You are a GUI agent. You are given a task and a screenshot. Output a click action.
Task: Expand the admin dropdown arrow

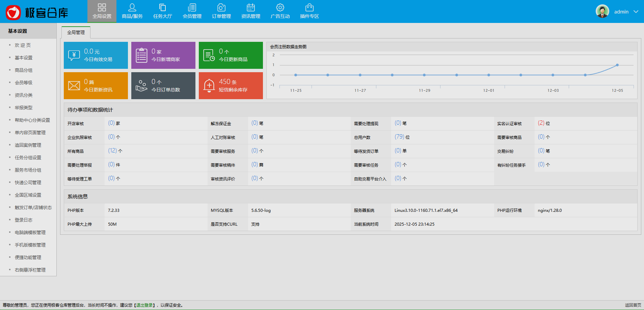point(636,12)
